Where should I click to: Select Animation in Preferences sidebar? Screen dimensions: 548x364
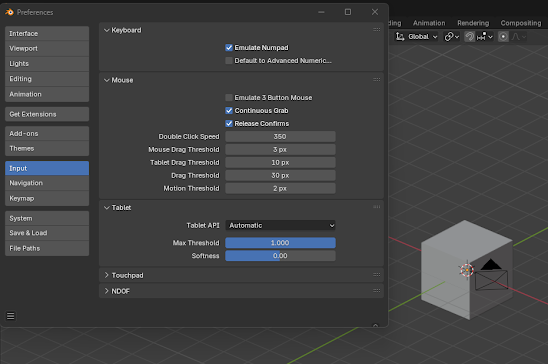(47, 94)
